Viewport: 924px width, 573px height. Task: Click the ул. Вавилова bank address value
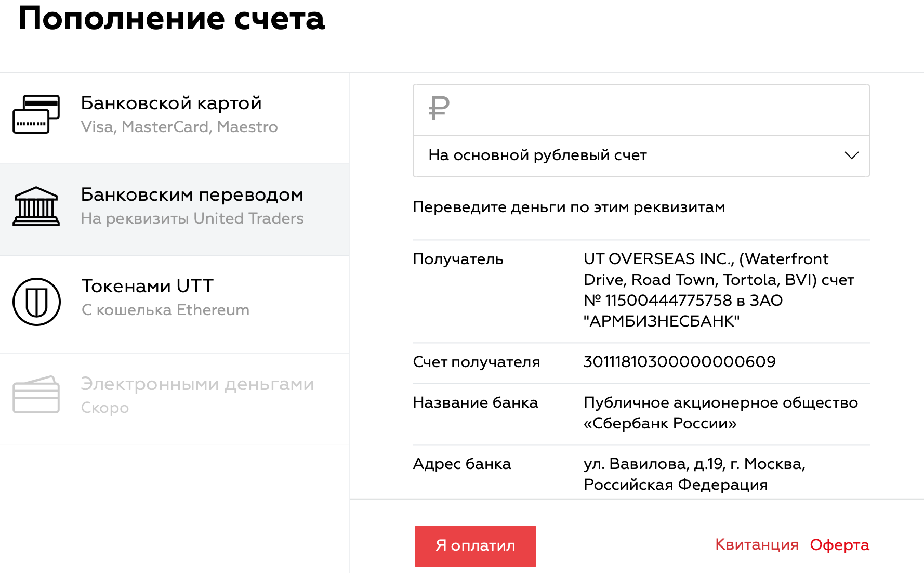point(694,474)
